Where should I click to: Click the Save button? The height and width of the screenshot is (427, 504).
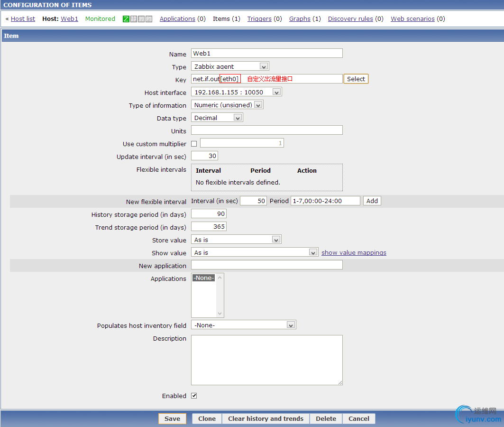coord(172,418)
